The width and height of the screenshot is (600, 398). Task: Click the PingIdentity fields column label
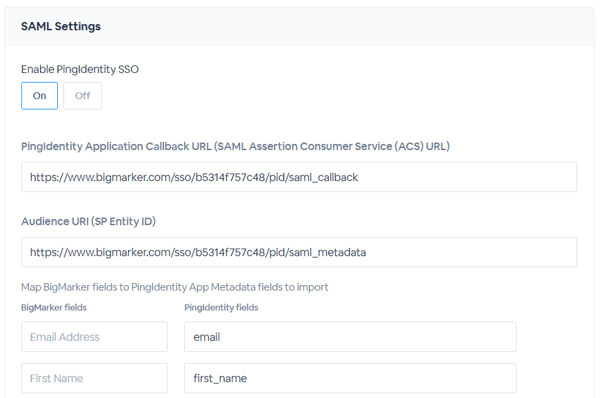(221, 308)
